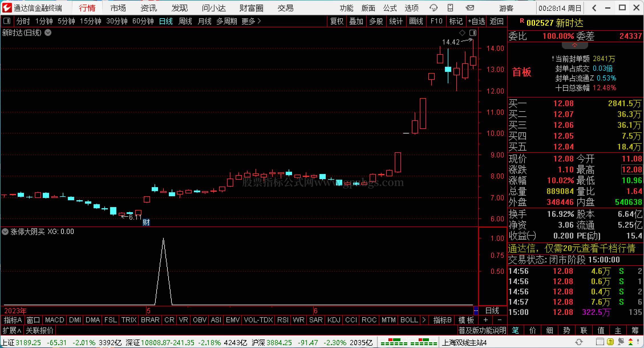Toggle the side panel icon above the chart
The image size is (644, 348).
click(x=473, y=33)
